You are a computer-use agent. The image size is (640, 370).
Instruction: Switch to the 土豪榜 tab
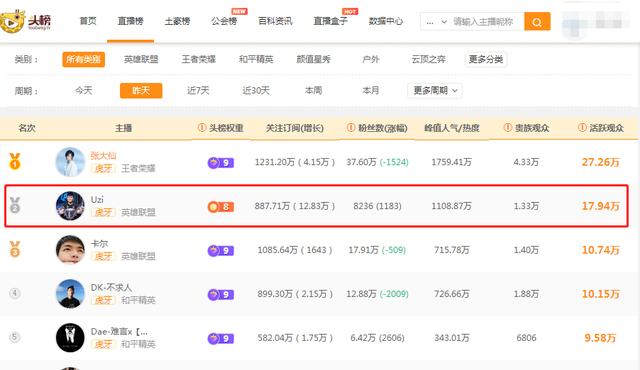[177, 21]
